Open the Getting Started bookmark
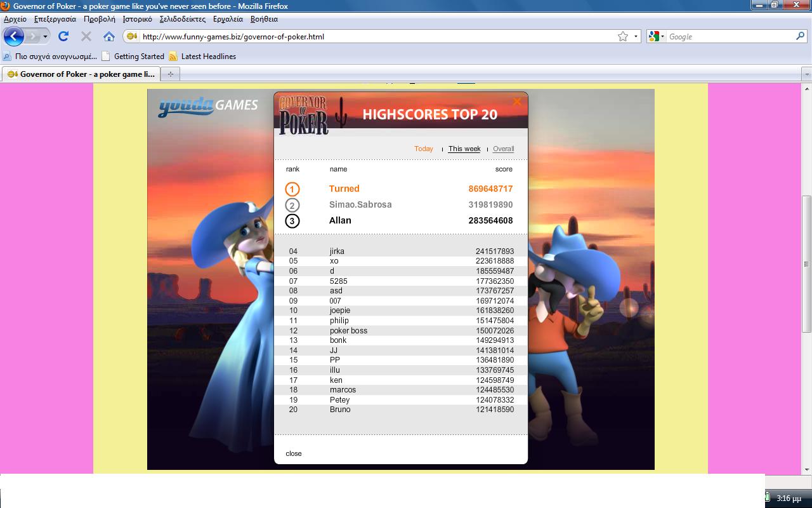This screenshot has height=508, width=812. (x=133, y=56)
